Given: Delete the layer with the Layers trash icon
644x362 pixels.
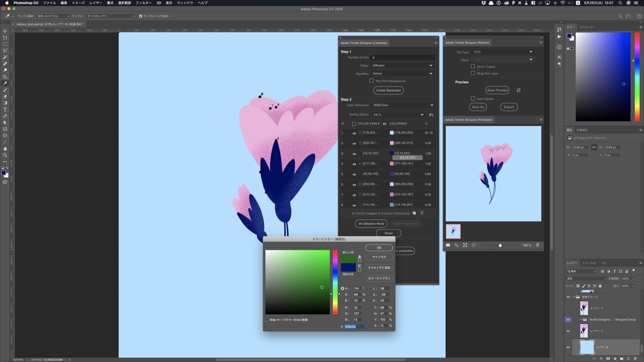Looking at the screenshot, I should click(635, 359).
